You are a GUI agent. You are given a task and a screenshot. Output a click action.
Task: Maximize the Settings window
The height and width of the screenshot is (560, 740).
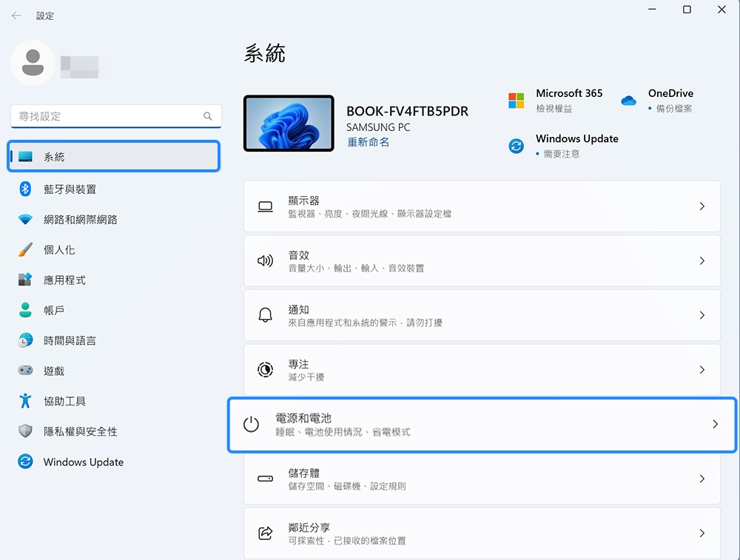tap(687, 10)
